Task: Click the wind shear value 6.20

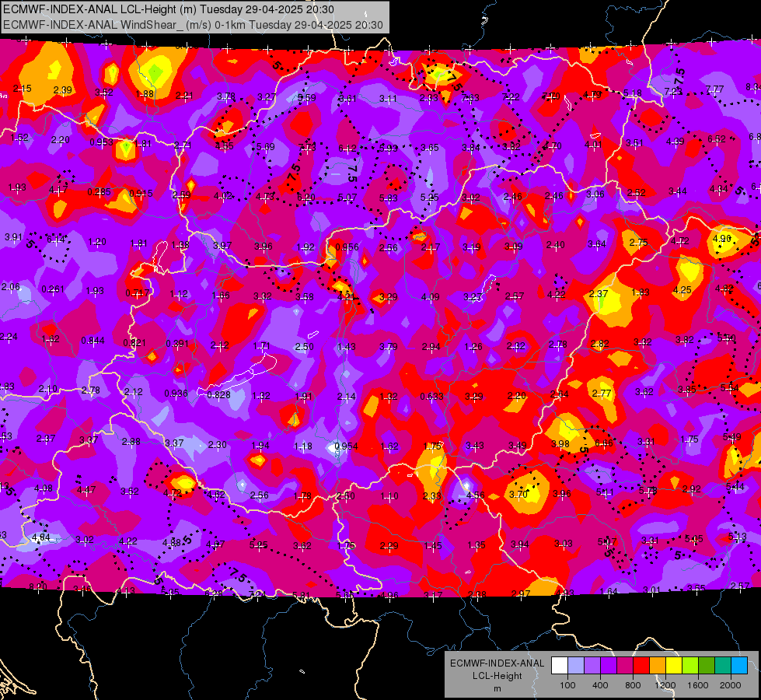Action: click(305, 198)
